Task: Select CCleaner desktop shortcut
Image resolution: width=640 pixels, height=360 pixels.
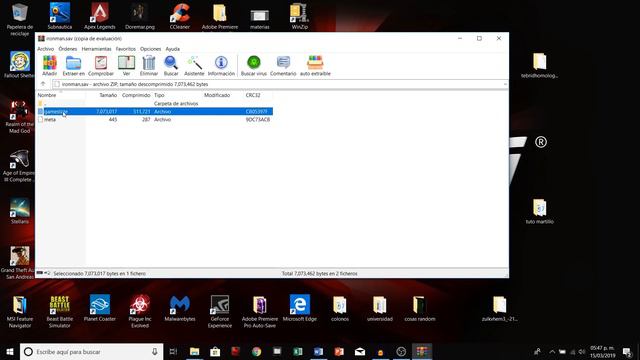Action: pos(180,16)
